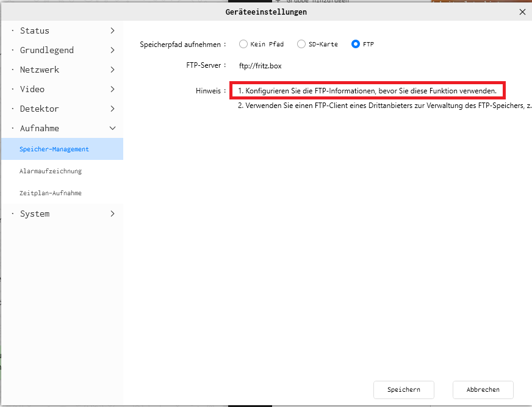Click the ftp://fritz.box server address
Viewport: 532px width, 407px height.
(x=260, y=65)
